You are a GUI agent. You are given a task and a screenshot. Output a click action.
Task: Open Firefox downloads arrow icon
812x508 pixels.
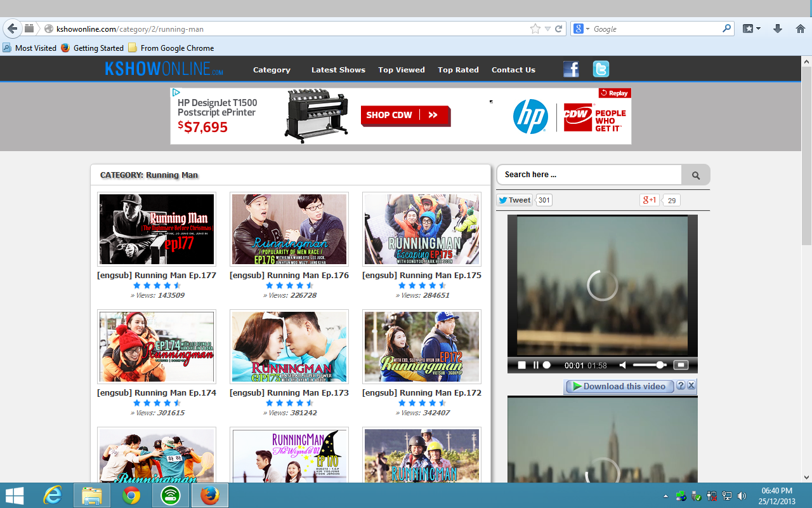point(778,29)
